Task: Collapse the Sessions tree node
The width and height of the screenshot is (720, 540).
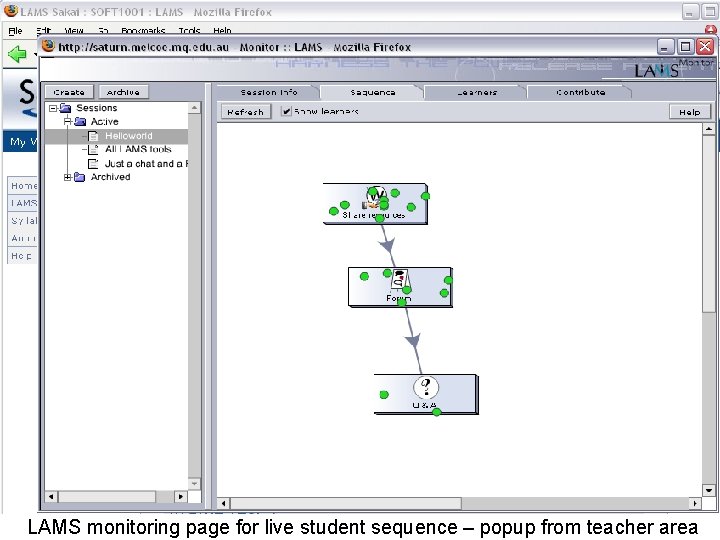Action: click(53, 108)
